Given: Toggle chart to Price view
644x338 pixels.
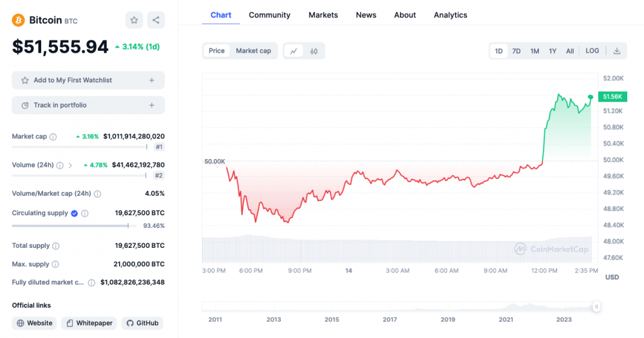Looking at the screenshot, I should pyautogui.click(x=217, y=51).
